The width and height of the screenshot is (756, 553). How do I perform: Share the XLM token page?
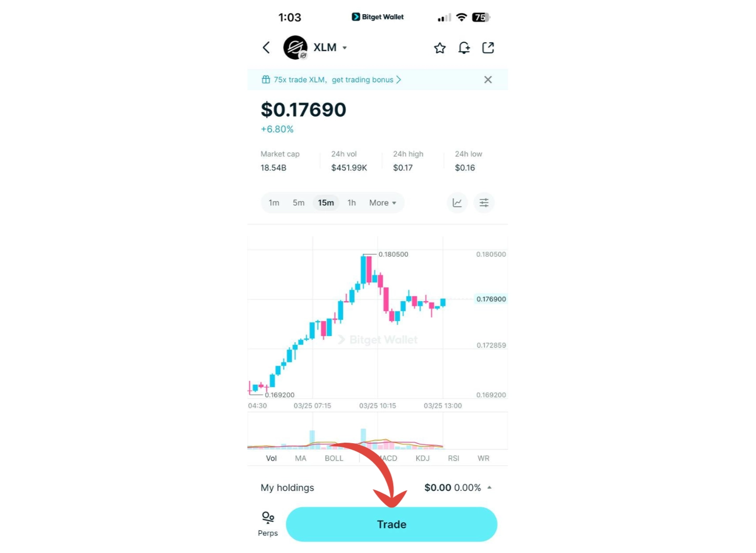pos(488,47)
